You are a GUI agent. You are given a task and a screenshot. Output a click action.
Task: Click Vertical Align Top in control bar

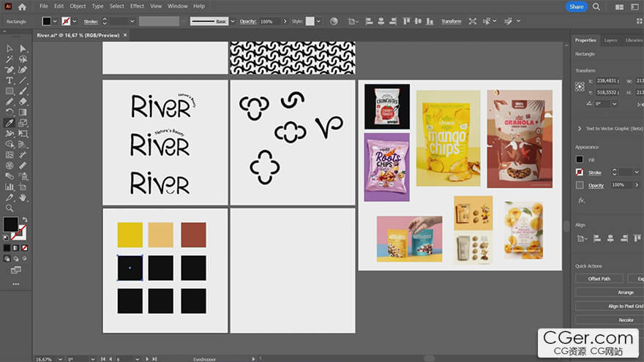point(406,21)
